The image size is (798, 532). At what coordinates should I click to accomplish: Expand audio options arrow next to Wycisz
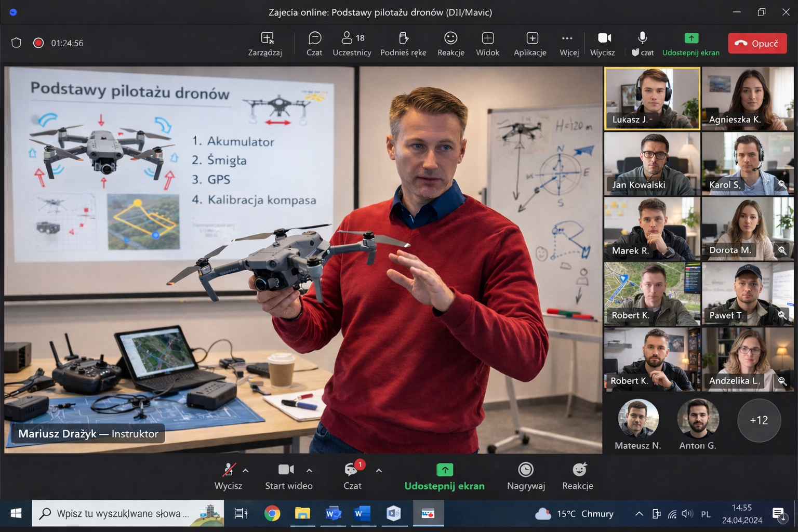tap(246, 471)
